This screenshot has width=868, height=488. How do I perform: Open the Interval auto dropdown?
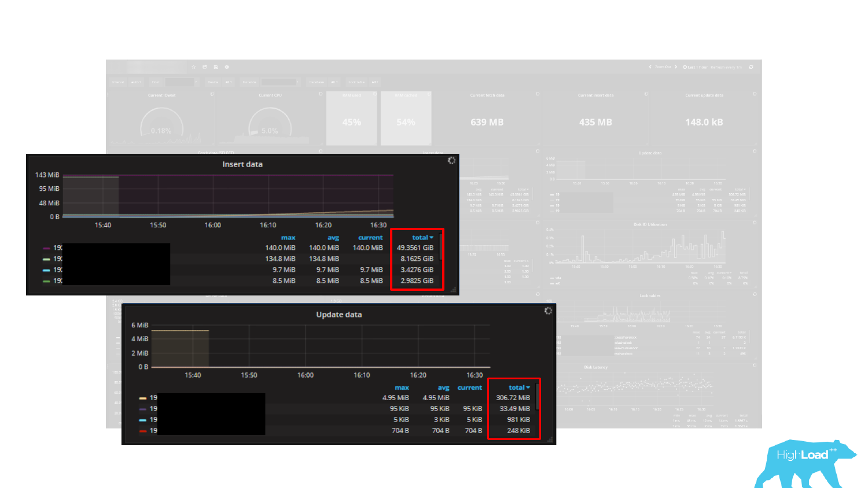tap(136, 82)
